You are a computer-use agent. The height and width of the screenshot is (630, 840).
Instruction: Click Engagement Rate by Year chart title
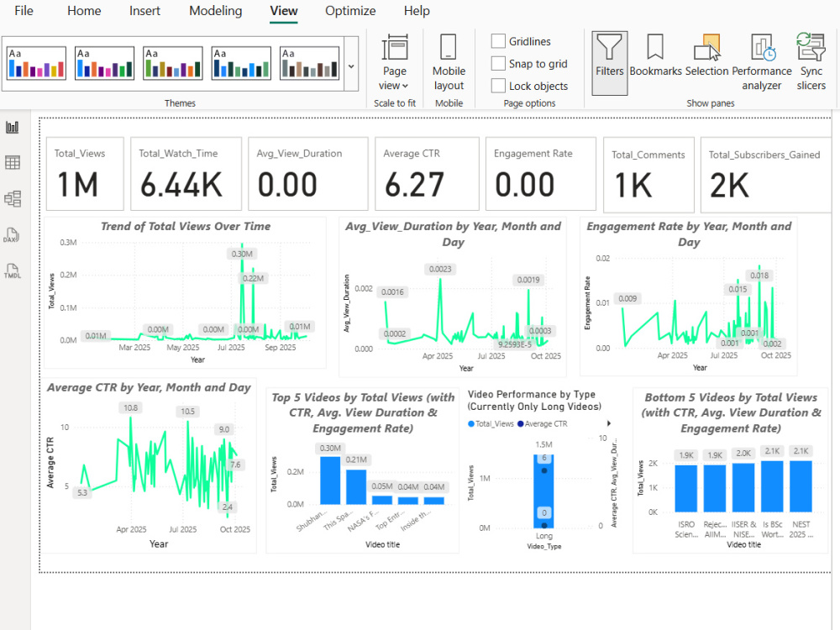point(689,234)
